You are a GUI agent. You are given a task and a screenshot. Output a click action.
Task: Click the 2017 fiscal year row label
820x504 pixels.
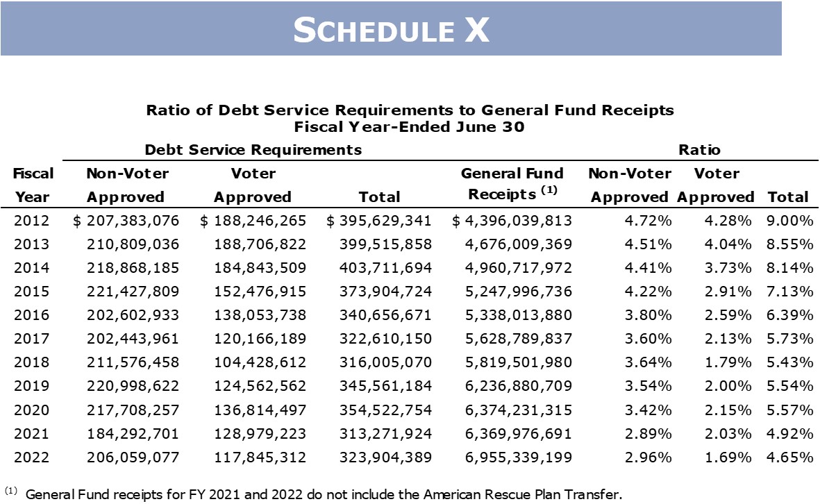coord(33,339)
